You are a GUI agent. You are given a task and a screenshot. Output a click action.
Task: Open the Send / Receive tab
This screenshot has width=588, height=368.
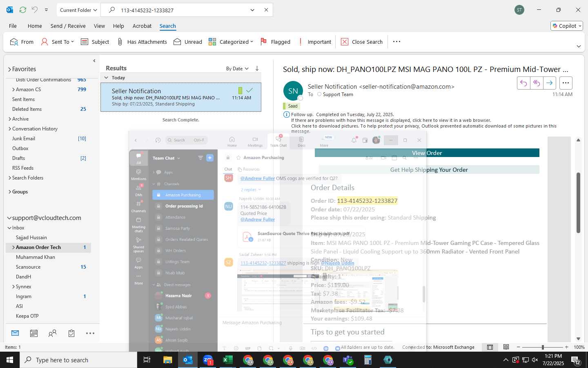(x=68, y=26)
